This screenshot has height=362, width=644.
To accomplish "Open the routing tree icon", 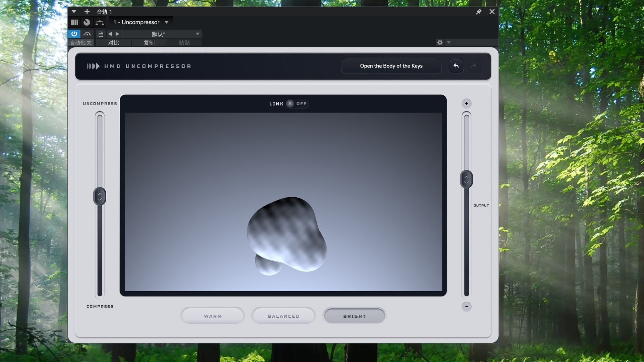I will tap(100, 22).
